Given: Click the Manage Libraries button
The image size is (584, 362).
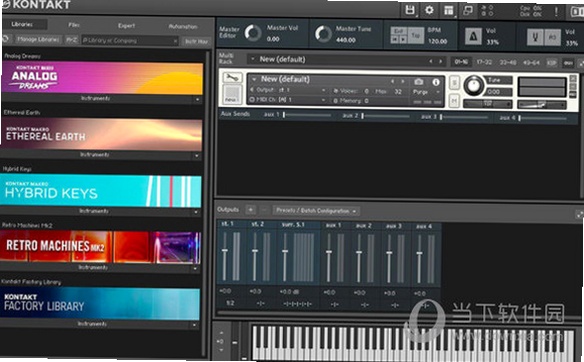Looking at the screenshot, I should (38, 39).
